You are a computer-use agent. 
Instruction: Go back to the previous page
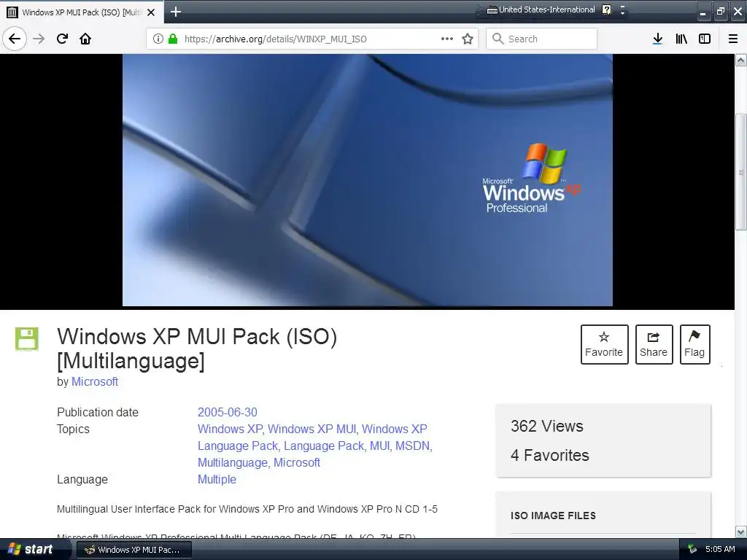click(x=15, y=39)
